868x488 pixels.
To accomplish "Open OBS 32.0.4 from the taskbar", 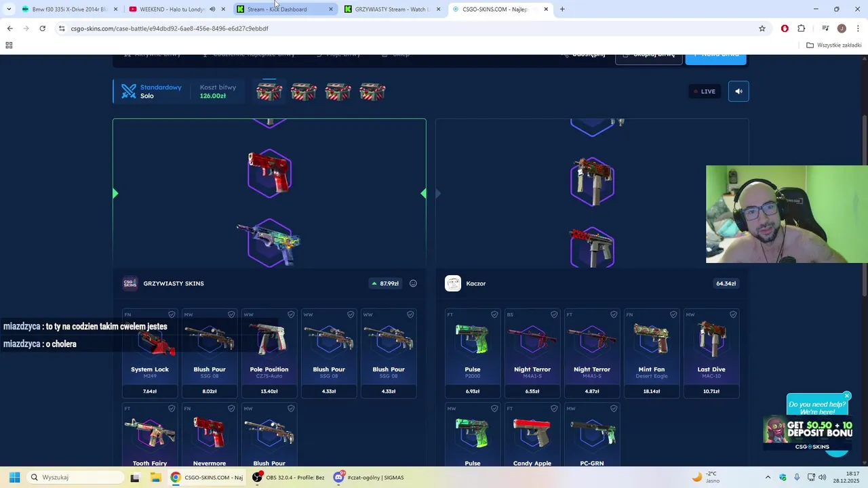I will pos(288,477).
